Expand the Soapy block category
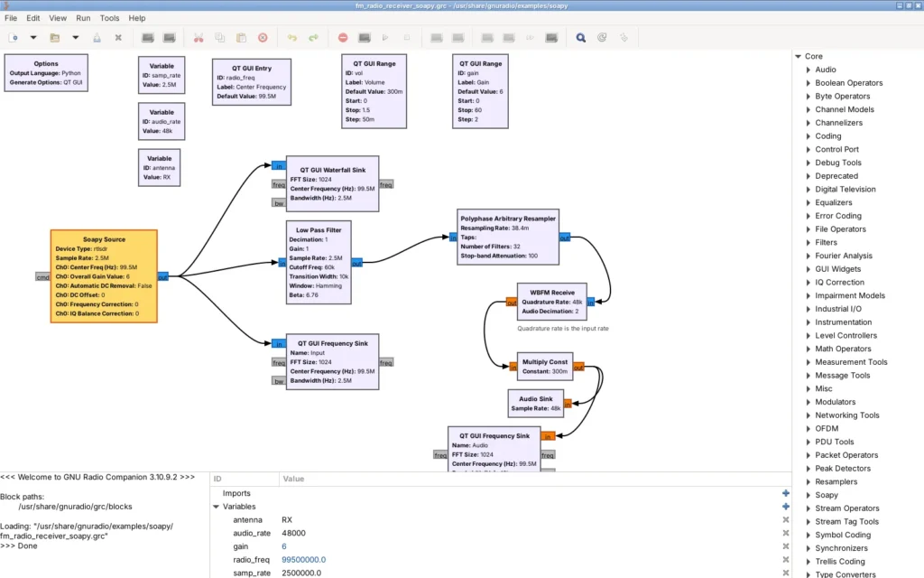The width and height of the screenshot is (924, 578). point(808,496)
